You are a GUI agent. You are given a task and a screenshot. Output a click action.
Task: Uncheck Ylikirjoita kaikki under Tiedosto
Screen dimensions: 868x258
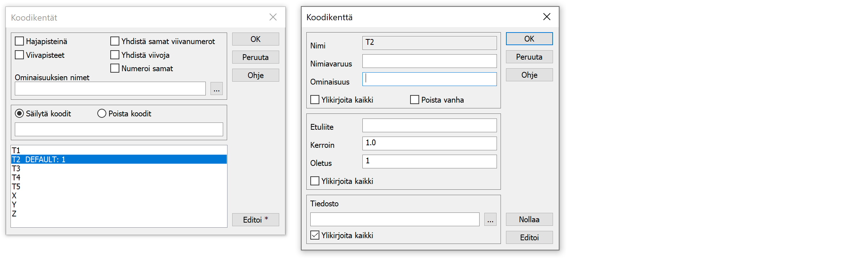pyautogui.click(x=315, y=235)
